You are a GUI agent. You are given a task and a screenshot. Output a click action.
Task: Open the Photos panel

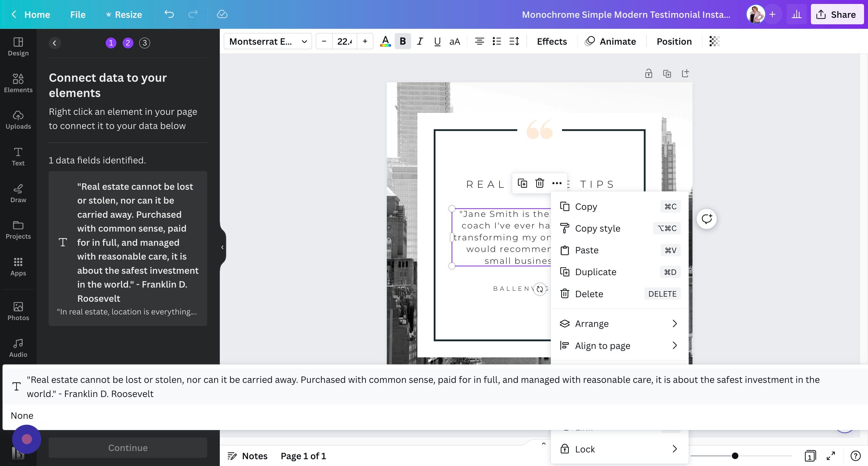(18, 311)
